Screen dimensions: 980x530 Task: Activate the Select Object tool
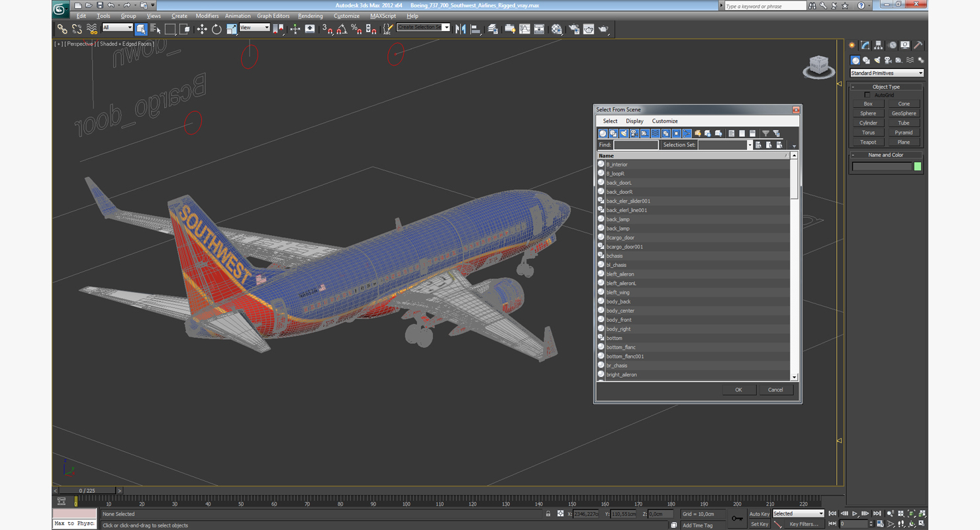coord(141,29)
